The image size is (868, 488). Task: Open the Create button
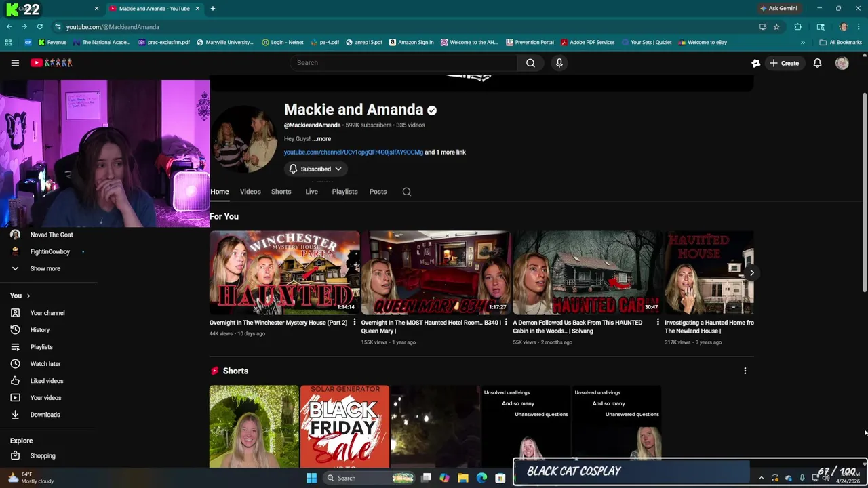(x=784, y=63)
